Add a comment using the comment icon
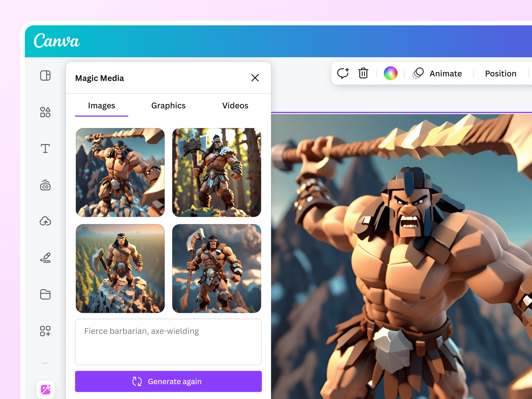The height and width of the screenshot is (399, 532). tap(343, 73)
